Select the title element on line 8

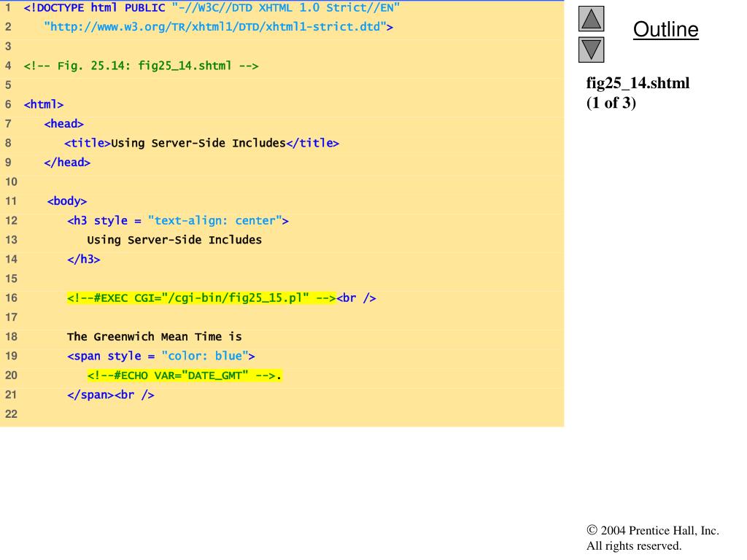point(201,143)
